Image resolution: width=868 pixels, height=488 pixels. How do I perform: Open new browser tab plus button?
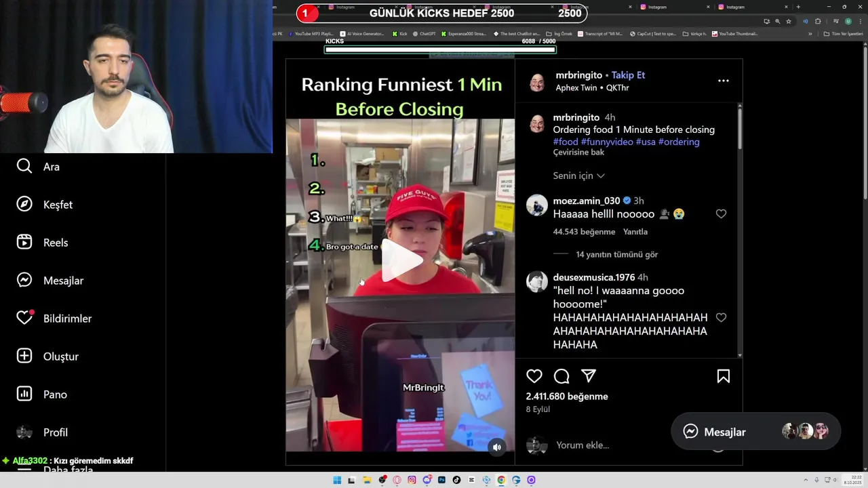click(798, 7)
